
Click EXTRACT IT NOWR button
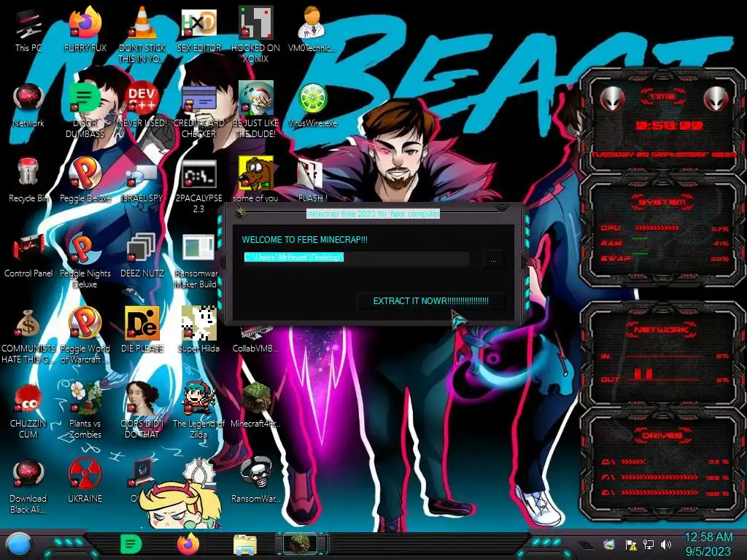[x=430, y=301]
